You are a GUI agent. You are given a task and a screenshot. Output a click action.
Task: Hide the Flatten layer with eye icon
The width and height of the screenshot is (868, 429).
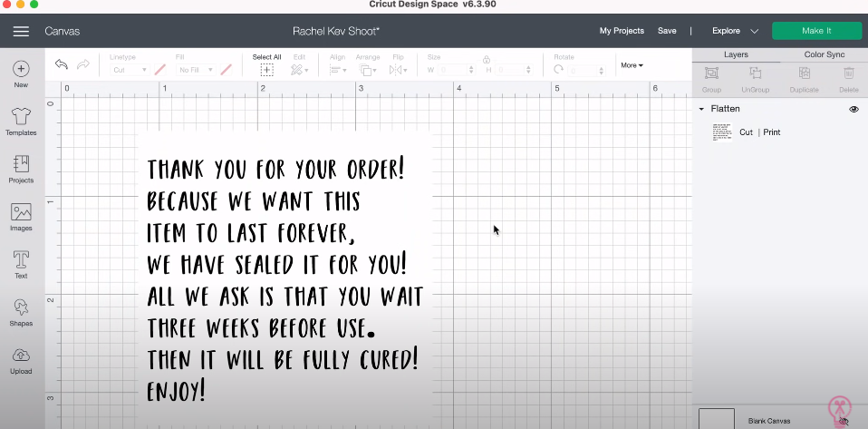click(x=854, y=109)
